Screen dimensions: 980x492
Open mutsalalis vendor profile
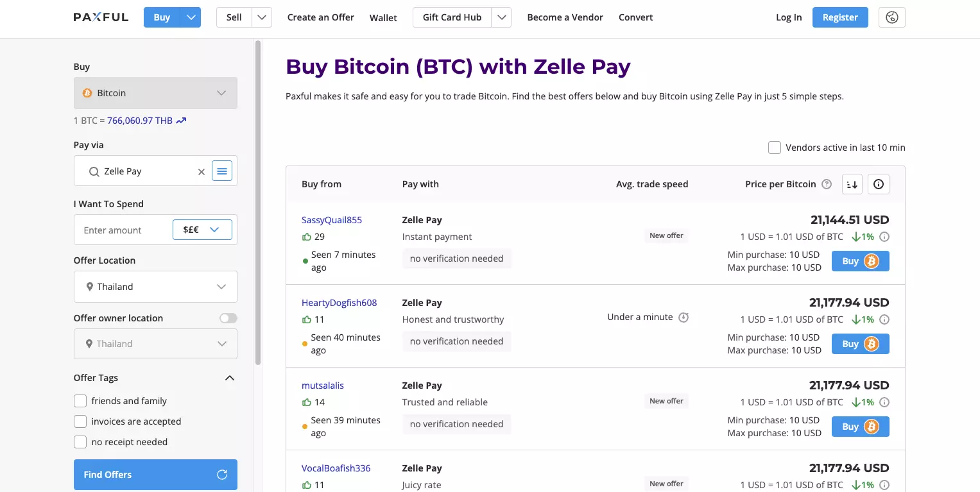323,386
